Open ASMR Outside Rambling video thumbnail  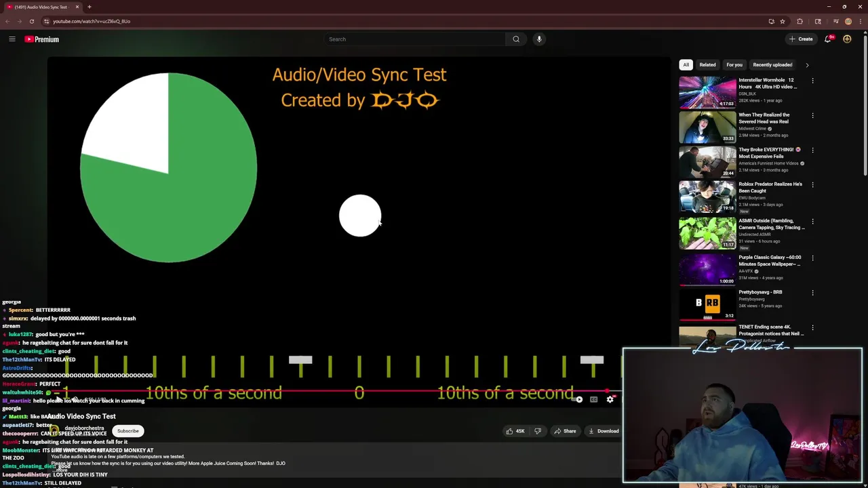pyautogui.click(x=707, y=232)
